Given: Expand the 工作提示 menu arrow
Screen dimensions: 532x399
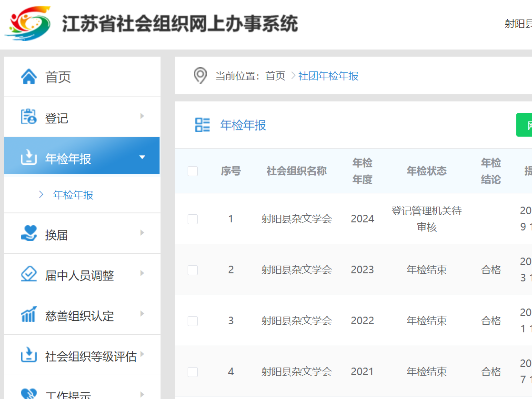Looking at the screenshot, I should (x=142, y=394).
